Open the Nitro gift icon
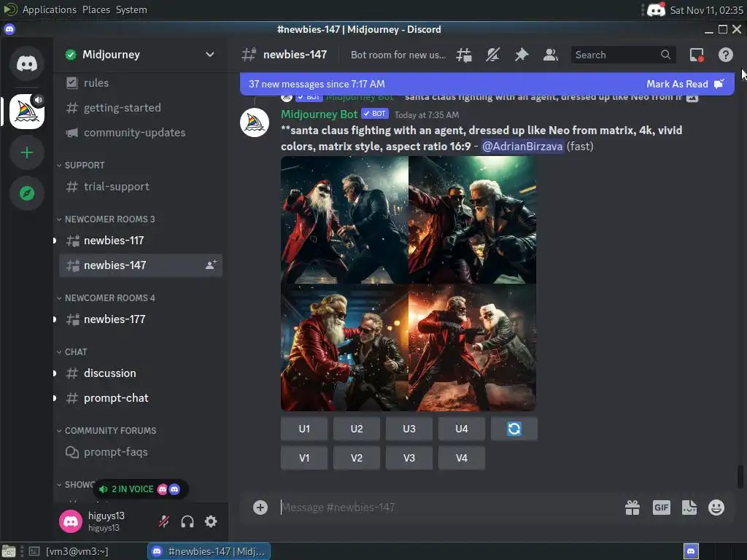This screenshot has width=747, height=560. click(632, 507)
